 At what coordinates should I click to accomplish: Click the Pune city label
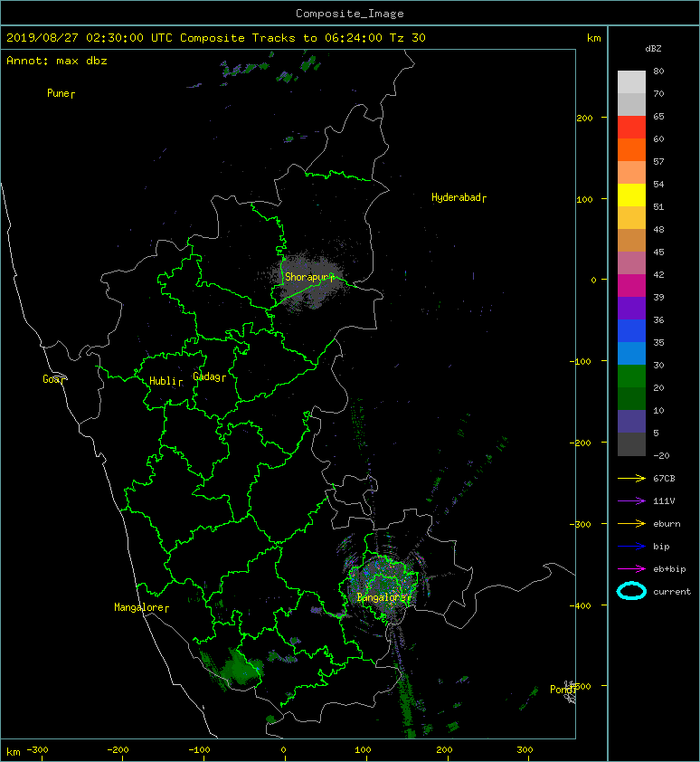(x=58, y=93)
